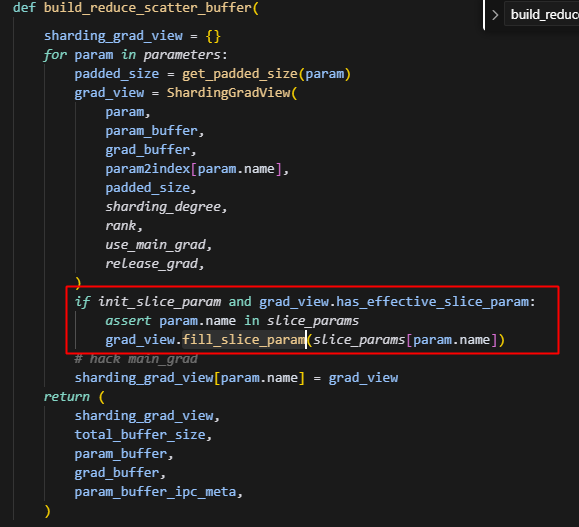Click init_slice_param in the if condition
Screen dimensions: 579x527
pos(160,302)
